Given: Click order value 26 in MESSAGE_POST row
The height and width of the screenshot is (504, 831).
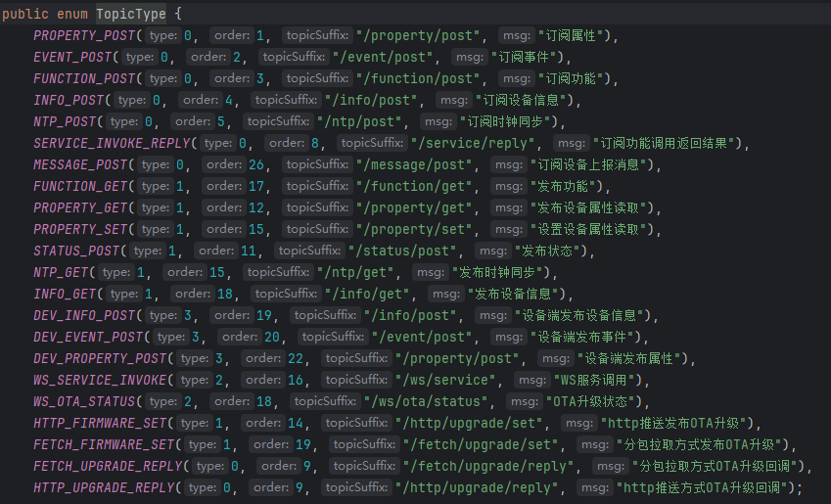Looking at the screenshot, I should point(256,164).
